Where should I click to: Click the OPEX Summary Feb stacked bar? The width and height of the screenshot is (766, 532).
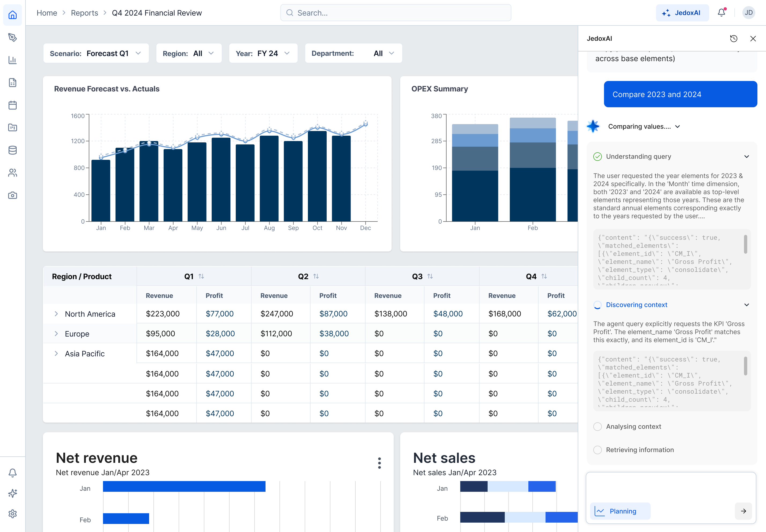coord(532,169)
